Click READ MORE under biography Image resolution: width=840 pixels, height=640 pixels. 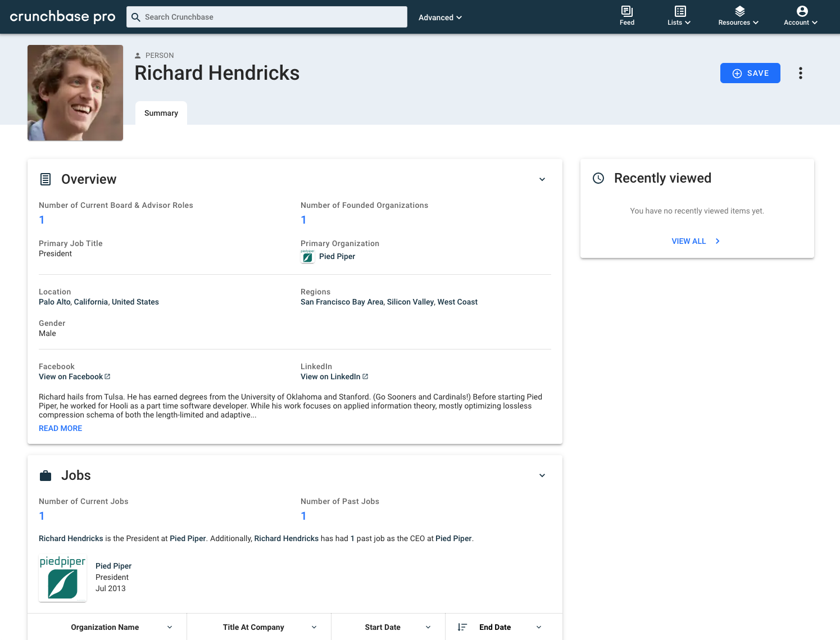61,428
